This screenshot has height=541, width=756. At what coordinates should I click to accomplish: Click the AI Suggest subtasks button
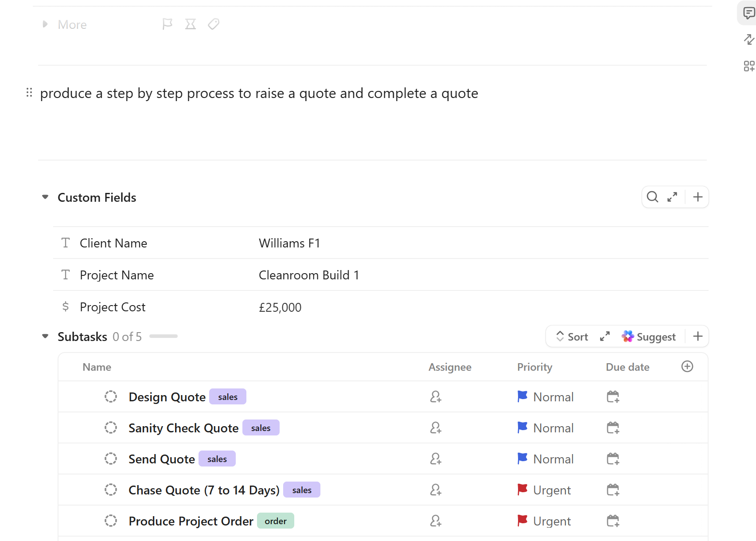[x=649, y=337]
